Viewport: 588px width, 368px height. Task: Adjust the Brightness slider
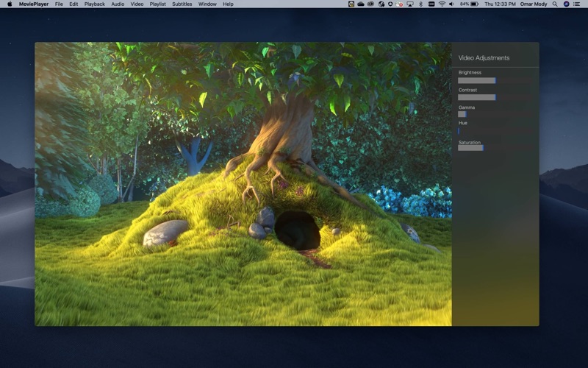click(x=495, y=80)
